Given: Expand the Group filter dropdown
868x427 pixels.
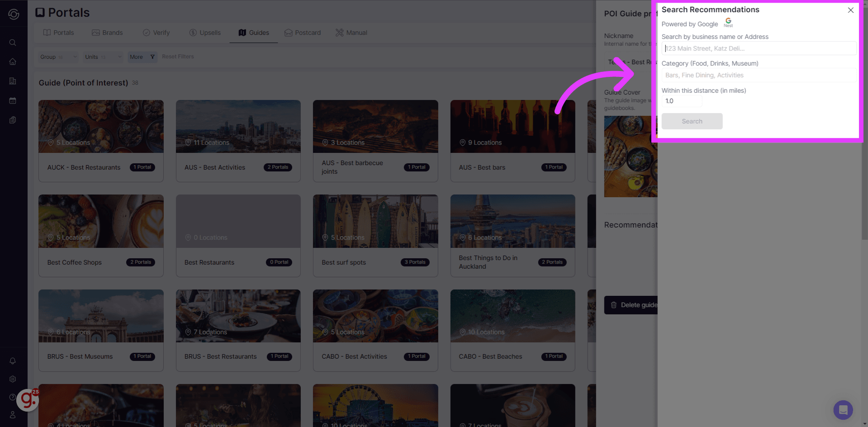Looking at the screenshot, I should pyautogui.click(x=58, y=57).
